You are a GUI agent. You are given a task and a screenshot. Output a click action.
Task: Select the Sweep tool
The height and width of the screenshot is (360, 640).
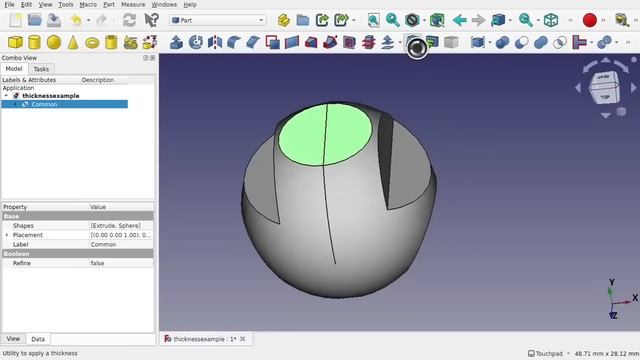coord(330,42)
